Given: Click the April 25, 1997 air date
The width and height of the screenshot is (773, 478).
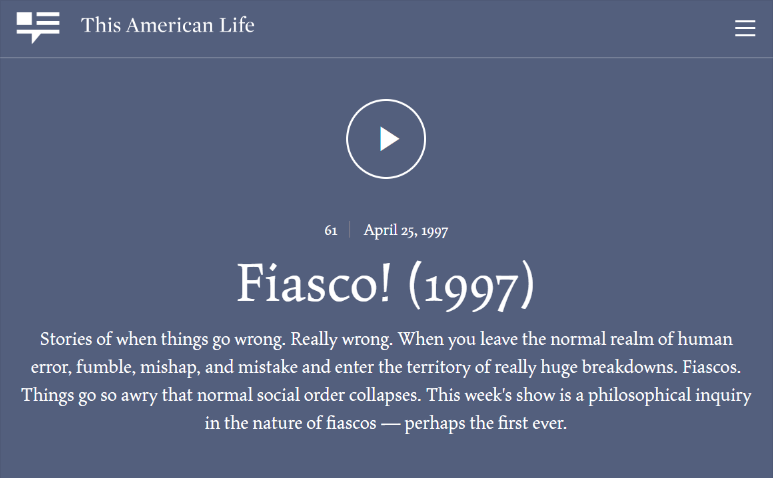Looking at the screenshot, I should coord(406,230).
